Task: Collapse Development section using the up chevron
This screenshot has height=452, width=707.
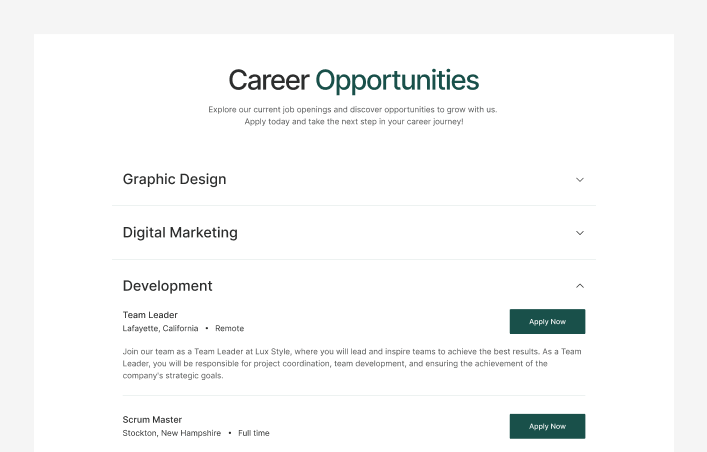Action: coord(580,286)
